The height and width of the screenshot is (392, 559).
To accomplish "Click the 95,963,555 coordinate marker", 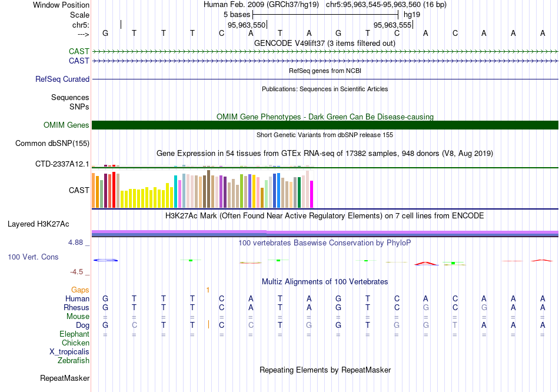I will coord(392,25).
